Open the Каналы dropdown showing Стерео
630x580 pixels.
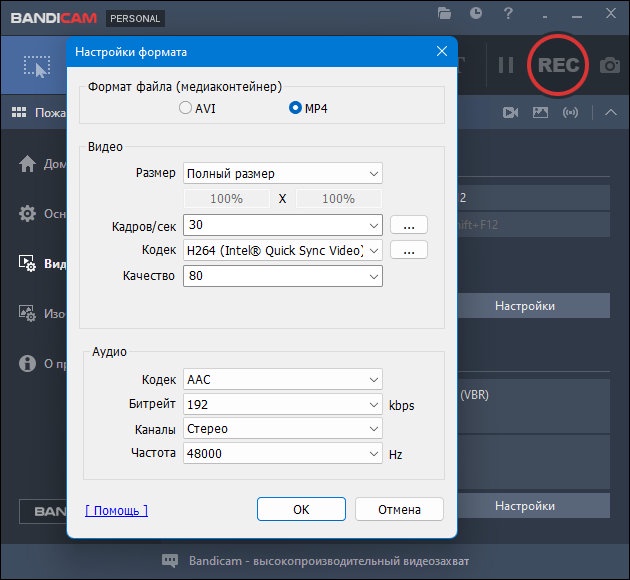pyautogui.click(x=283, y=429)
